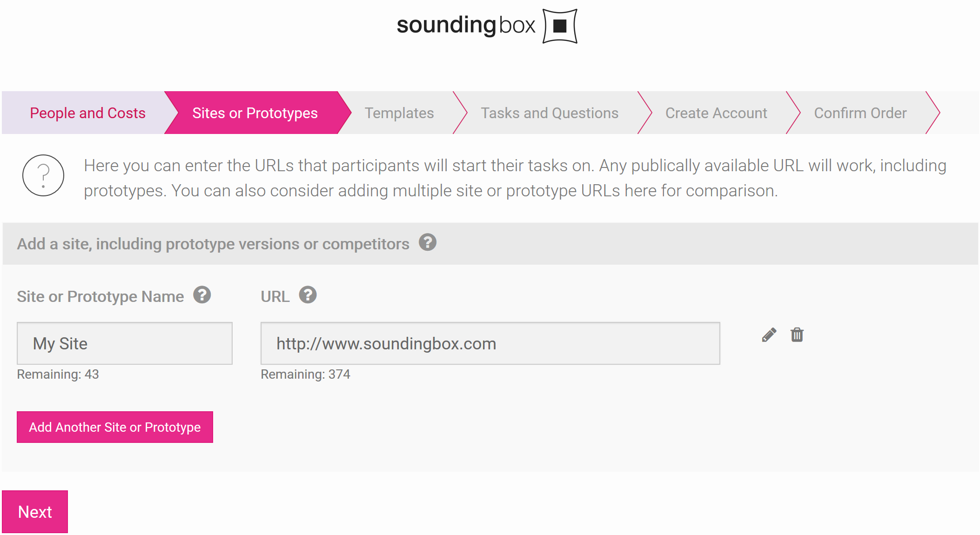Go to People and Costs step
The height and width of the screenshot is (535, 980).
(88, 113)
